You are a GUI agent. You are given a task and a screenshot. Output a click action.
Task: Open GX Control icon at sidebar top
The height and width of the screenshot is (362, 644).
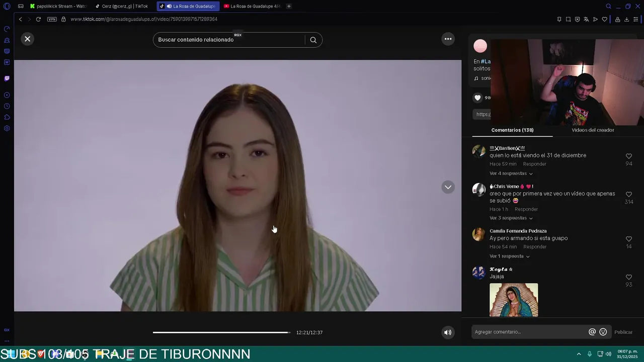[7, 29]
